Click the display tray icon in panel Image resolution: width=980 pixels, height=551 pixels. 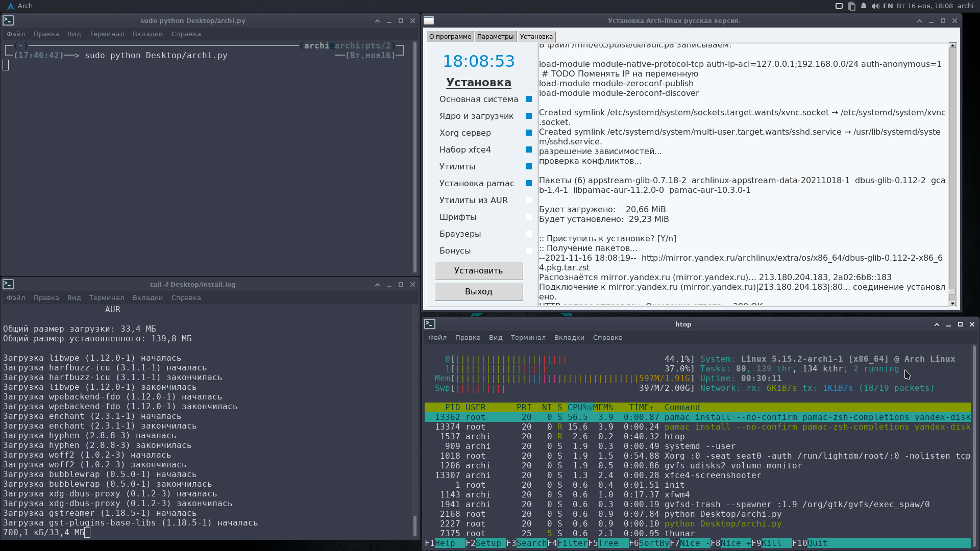pos(839,6)
